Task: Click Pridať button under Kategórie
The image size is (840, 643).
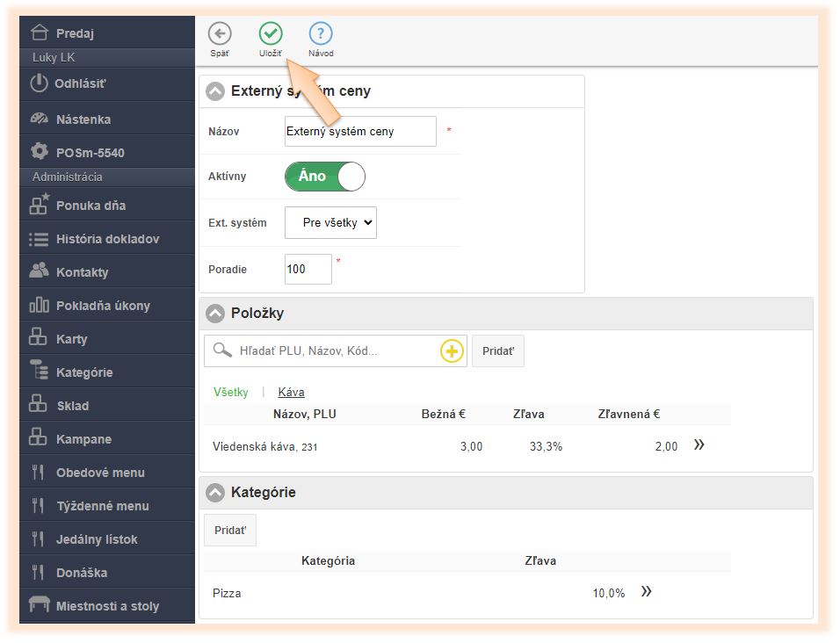Action: [230, 531]
